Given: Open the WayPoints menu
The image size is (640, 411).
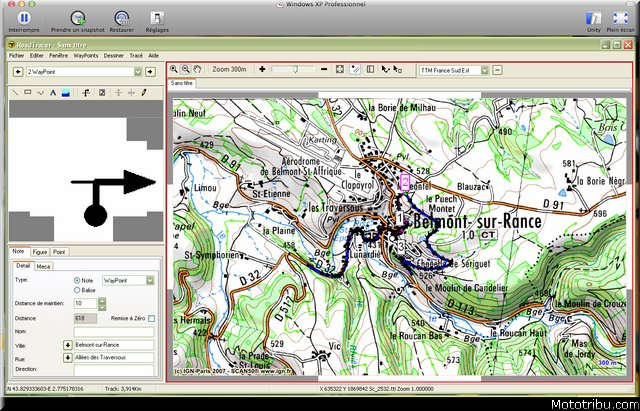Looking at the screenshot, I should pos(86,56).
